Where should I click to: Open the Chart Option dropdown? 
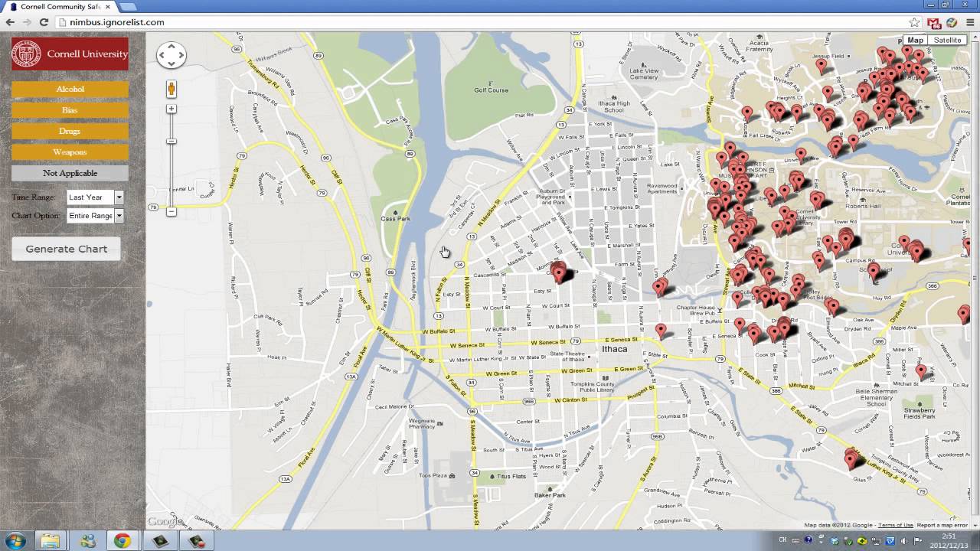[x=95, y=216]
